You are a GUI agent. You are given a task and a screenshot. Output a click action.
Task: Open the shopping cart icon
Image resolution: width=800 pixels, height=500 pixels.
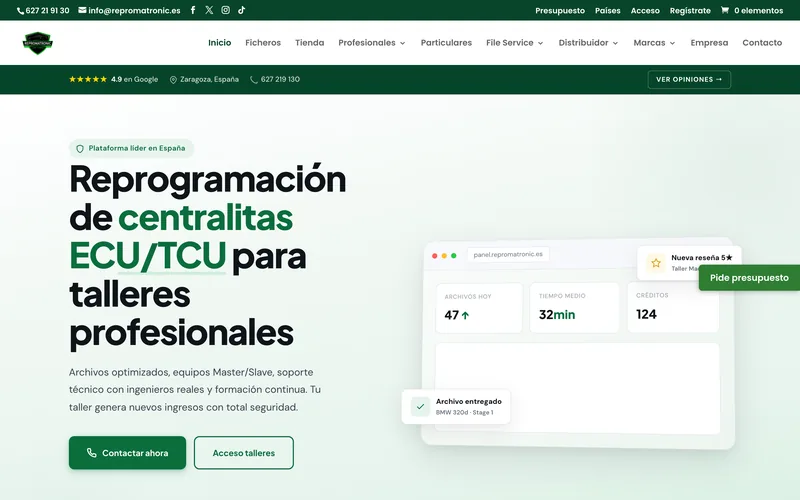click(724, 10)
